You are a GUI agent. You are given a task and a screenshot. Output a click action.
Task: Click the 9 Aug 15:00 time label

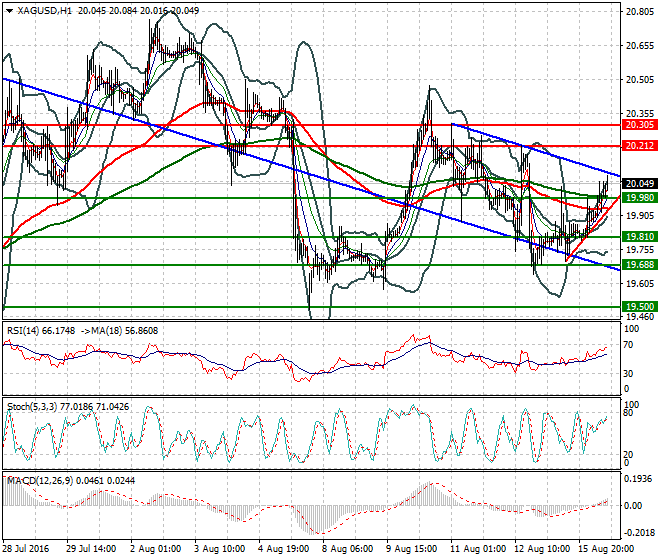click(x=412, y=549)
